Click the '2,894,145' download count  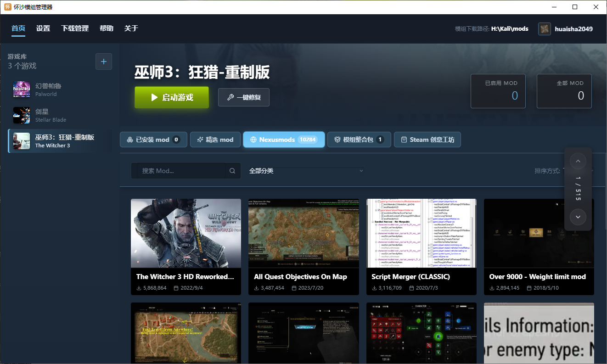pos(508,288)
